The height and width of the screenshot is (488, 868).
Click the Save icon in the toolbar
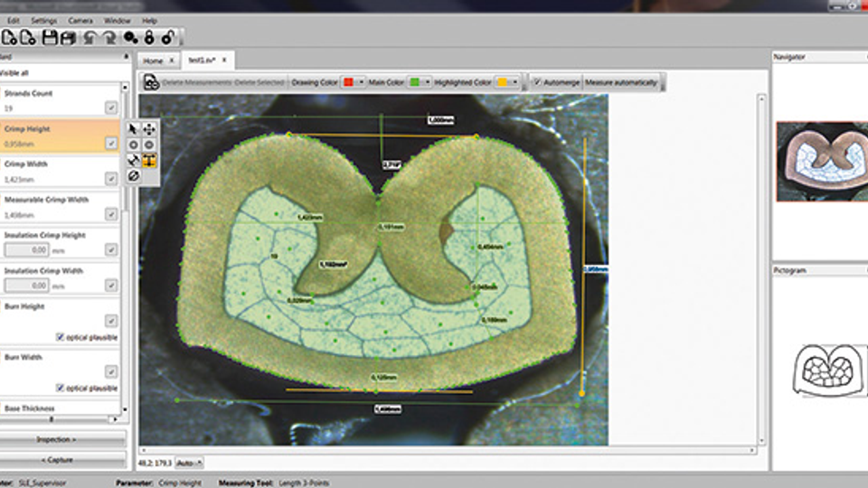(49, 38)
